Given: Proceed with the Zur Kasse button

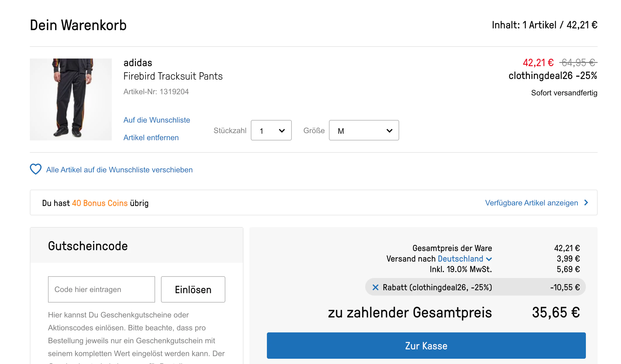Looking at the screenshot, I should pos(426,346).
